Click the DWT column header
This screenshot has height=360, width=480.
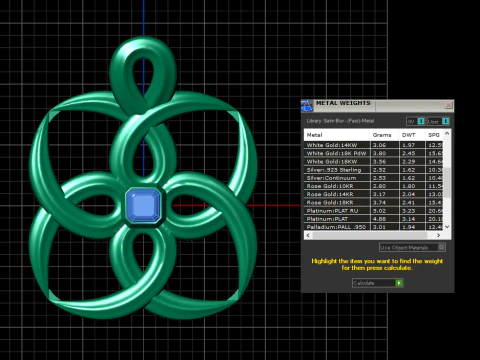tap(412, 135)
